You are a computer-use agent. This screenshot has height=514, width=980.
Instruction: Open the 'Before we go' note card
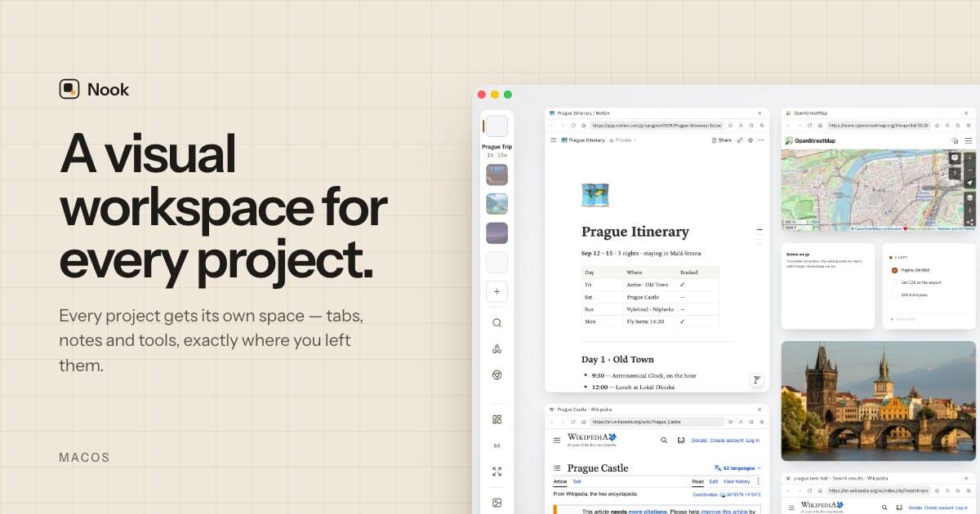(x=828, y=286)
